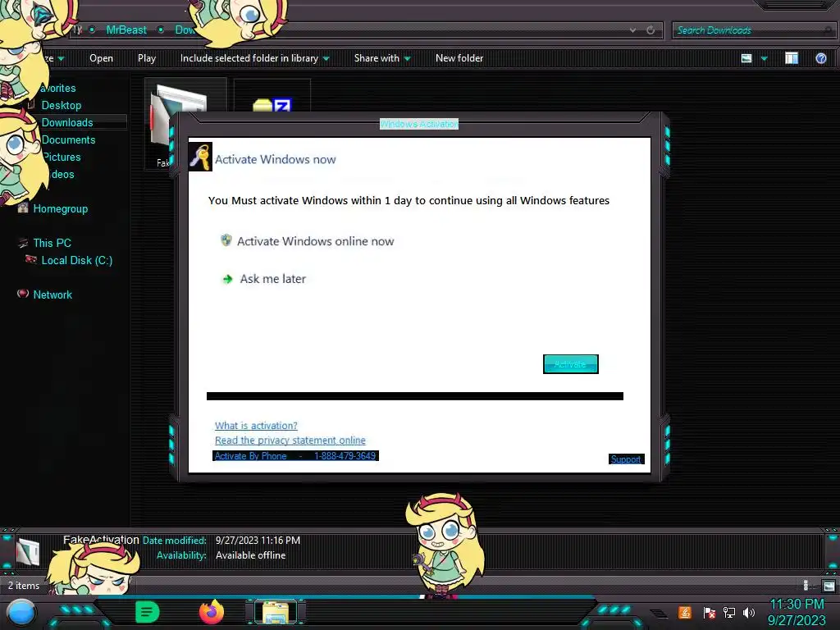The width and height of the screenshot is (840, 630).
Task: Open Read the privacy statement online link
Action: [x=290, y=440]
